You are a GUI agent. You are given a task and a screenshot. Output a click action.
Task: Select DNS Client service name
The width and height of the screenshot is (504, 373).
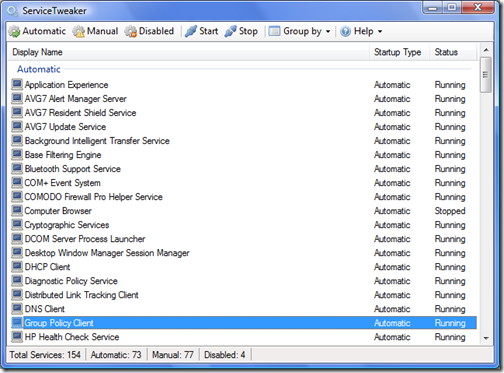(45, 309)
